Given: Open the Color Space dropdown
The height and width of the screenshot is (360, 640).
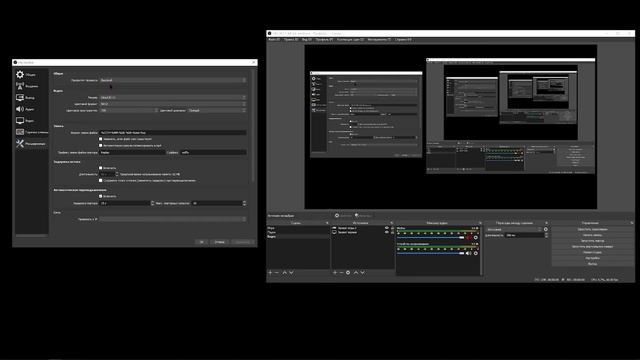Looking at the screenshot, I should [129, 110].
